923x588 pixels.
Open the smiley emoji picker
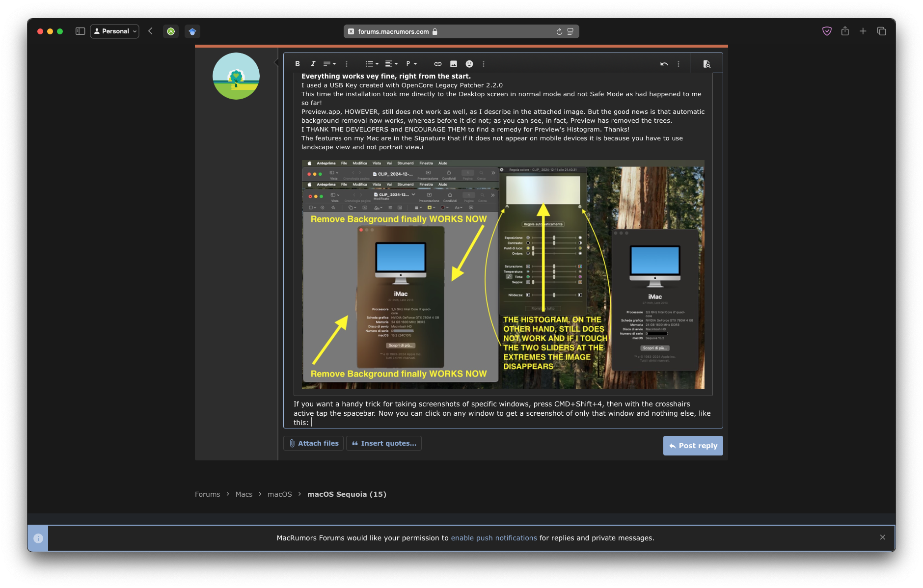click(x=469, y=64)
